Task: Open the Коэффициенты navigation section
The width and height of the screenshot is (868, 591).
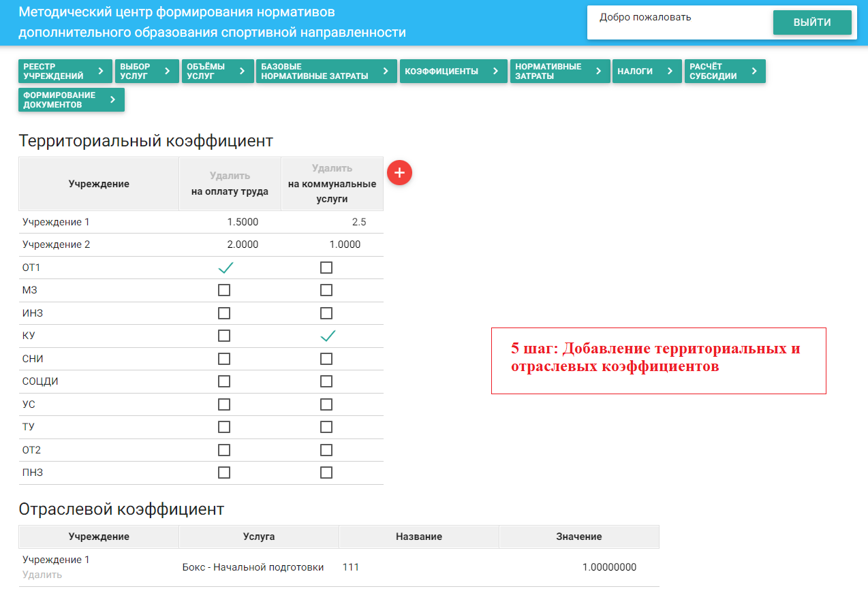Action: [453, 71]
